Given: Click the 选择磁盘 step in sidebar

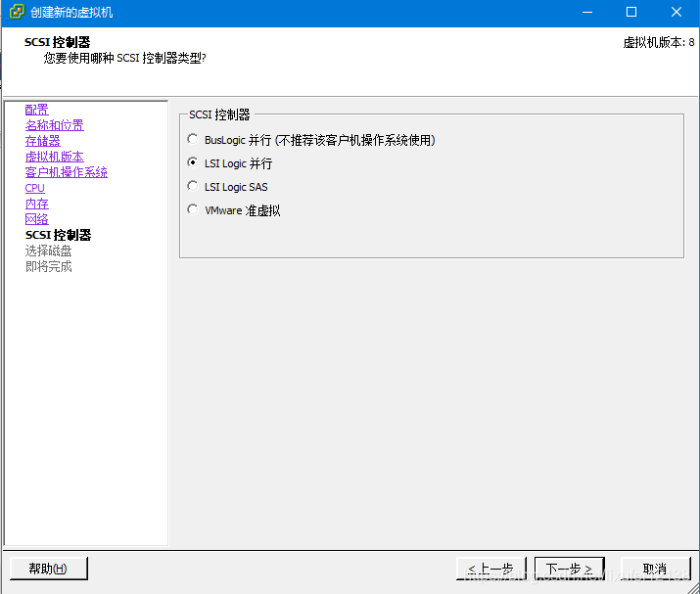Looking at the screenshot, I should pos(48,251).
